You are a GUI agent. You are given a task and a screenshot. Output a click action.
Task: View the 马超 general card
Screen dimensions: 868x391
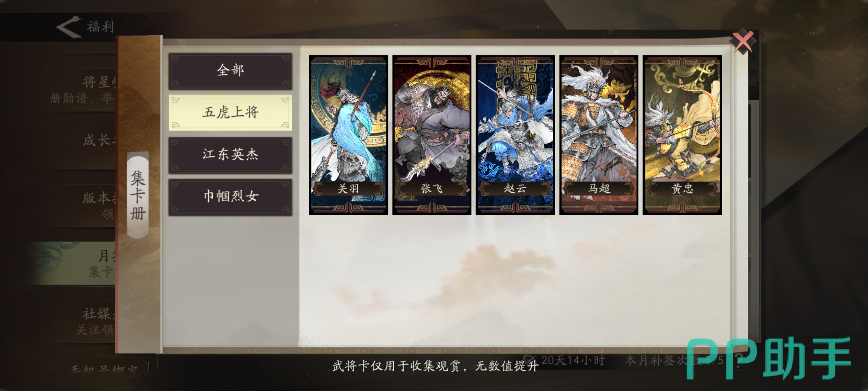pyautogui.click(x=599, y=135)
